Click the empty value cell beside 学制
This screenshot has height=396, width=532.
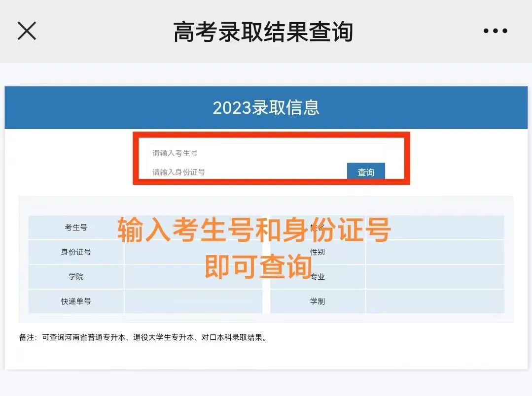tap(435, 301)
